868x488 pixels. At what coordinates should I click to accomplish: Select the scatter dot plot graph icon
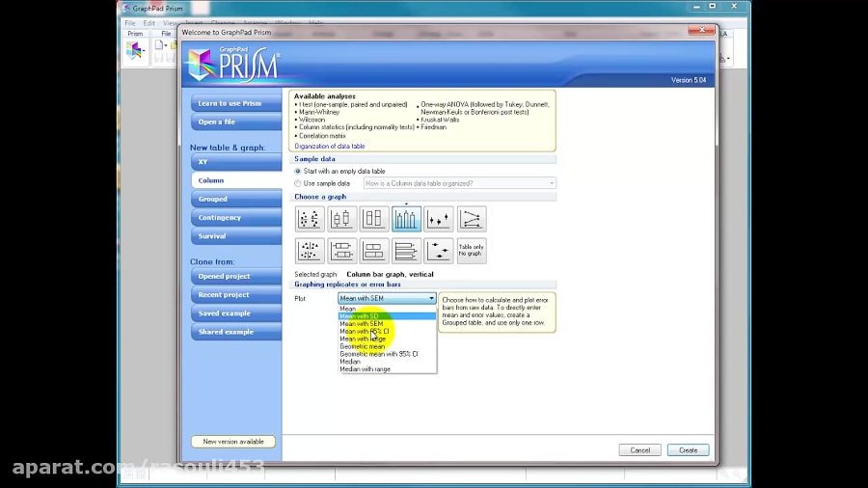click(309, 219)
